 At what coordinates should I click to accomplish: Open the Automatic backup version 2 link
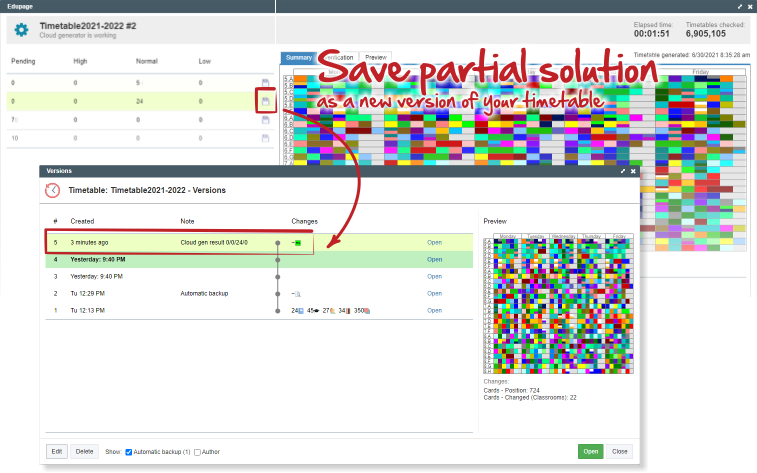coord(434,293)
